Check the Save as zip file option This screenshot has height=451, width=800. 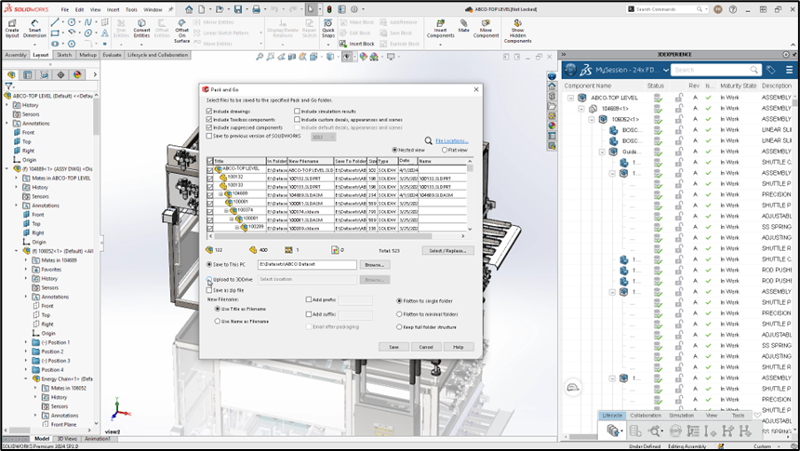(210, 289)
